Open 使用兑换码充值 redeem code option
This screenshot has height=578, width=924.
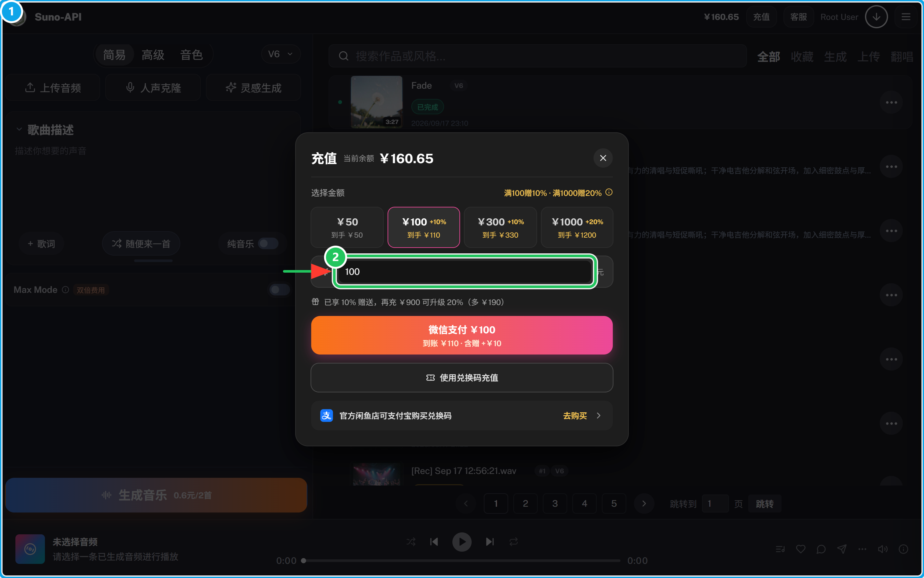point(462,378)
